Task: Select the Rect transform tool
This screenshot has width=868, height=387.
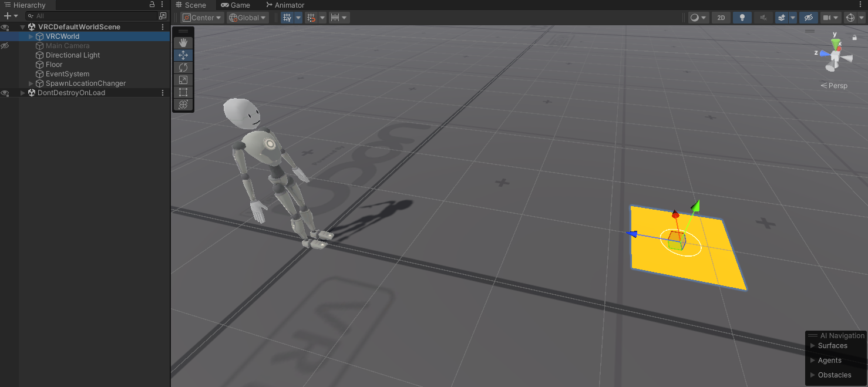Action: coord(183,92)
